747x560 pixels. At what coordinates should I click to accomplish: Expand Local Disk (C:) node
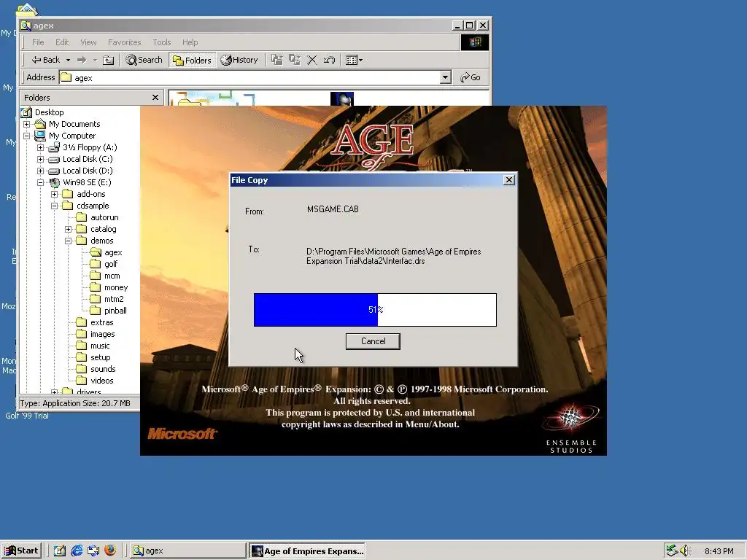(x=41, y=159)
